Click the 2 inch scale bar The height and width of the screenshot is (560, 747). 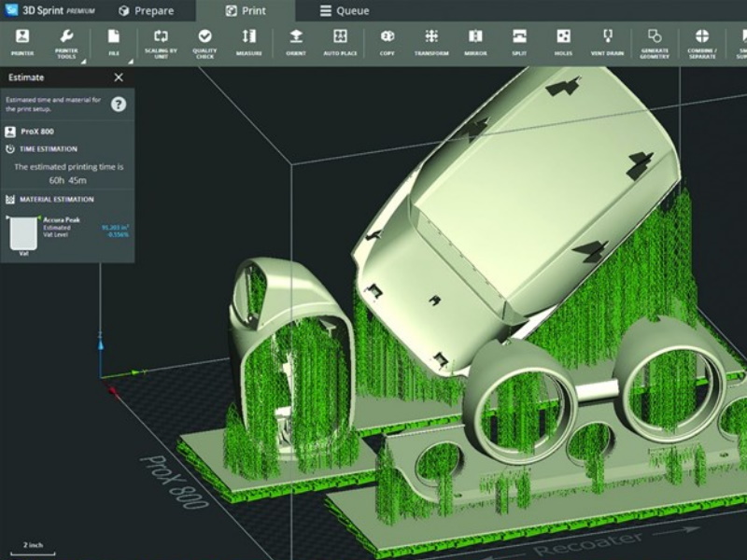pyautogui.click(x=33, y=549)
